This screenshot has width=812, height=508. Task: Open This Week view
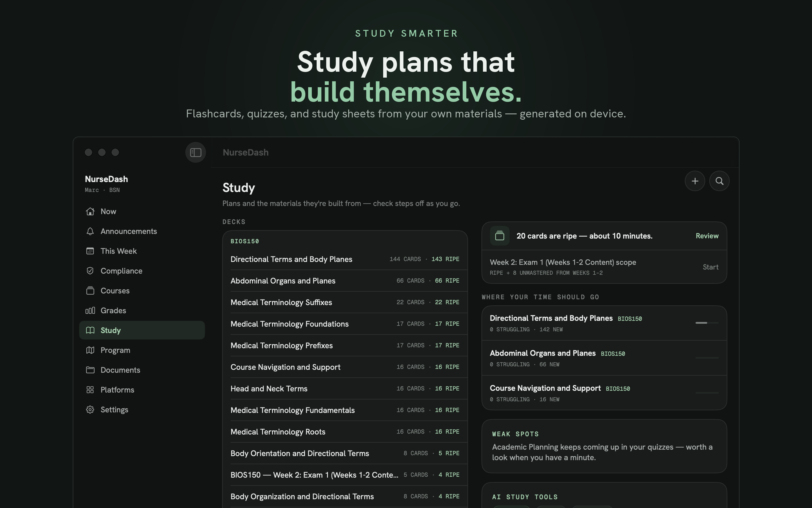[x=142, y=251]
